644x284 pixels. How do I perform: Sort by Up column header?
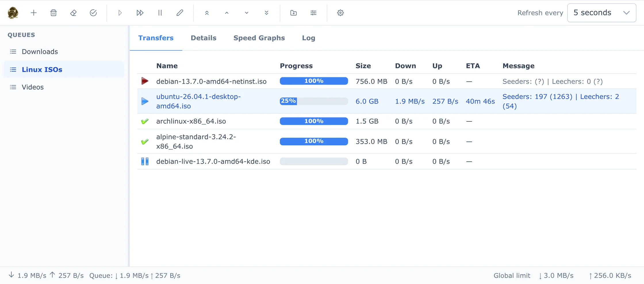tap(437, 66)
